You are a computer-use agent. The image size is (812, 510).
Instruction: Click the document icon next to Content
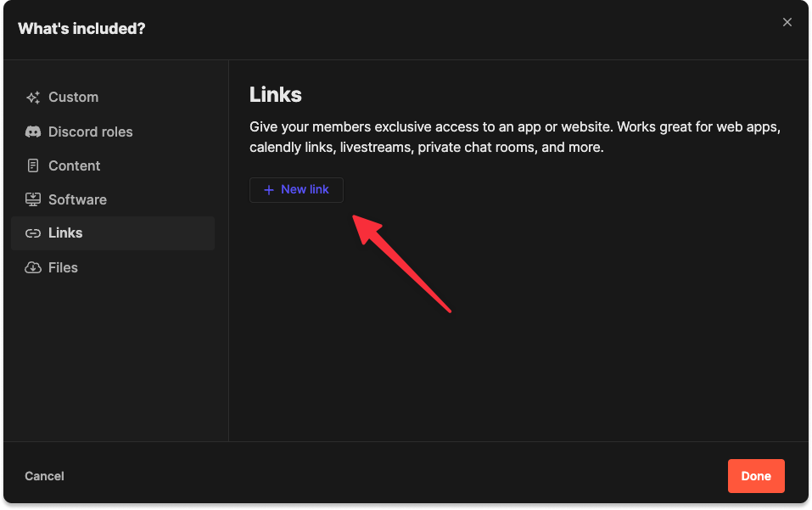tap(33, 165)
